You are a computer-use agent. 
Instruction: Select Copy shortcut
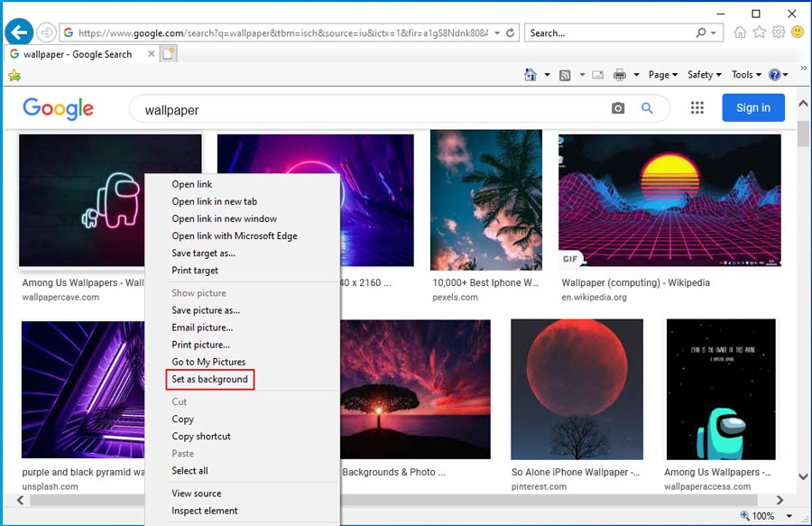[x=201, y=436]
